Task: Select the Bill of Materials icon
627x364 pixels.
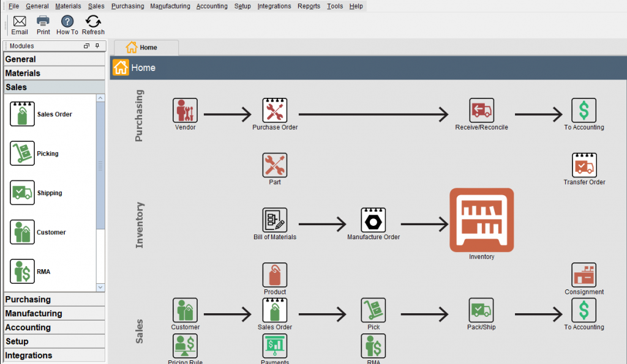Action: point(275,220)
